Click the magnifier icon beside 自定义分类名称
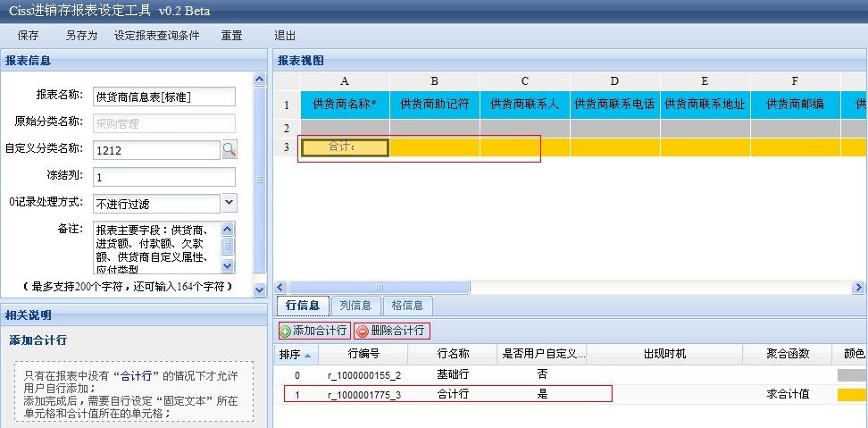868x428 pixels. tap(230, 149)
